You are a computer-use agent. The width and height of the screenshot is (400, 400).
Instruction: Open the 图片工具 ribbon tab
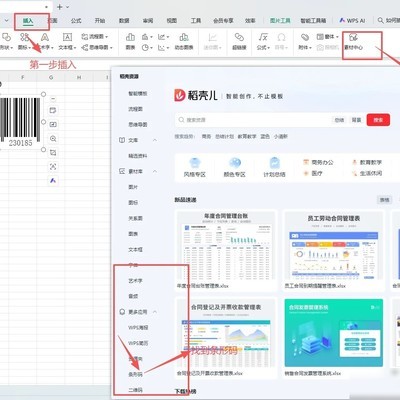click(x=280, y=21)
